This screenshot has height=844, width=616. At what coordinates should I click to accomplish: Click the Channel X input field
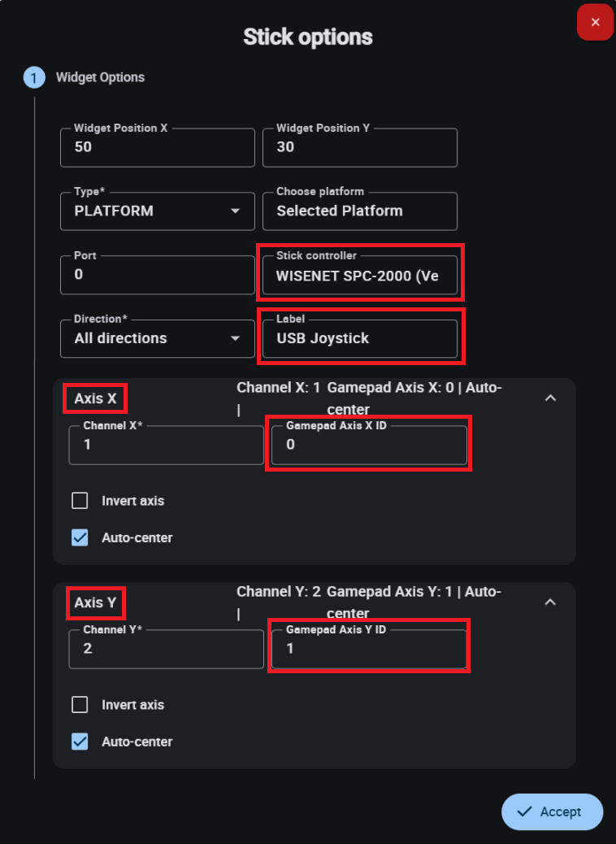click(x=166, y=446)
